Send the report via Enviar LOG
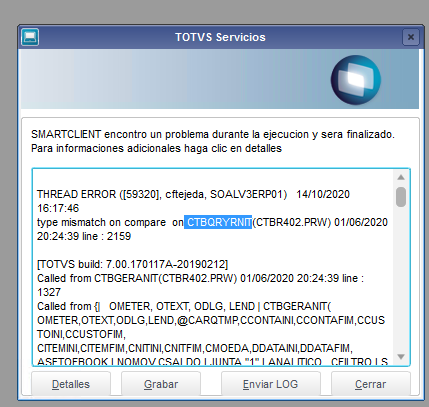 271,384
